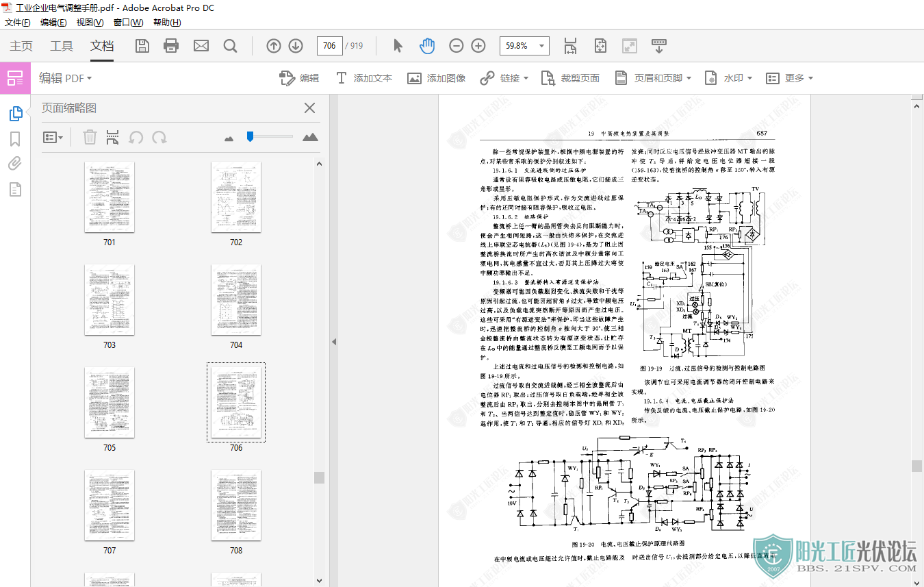Image resolution: width=924 pixels, height=587 pixels.
Task: Select page 707 thumbnail
Action: [x=110, y=505]
